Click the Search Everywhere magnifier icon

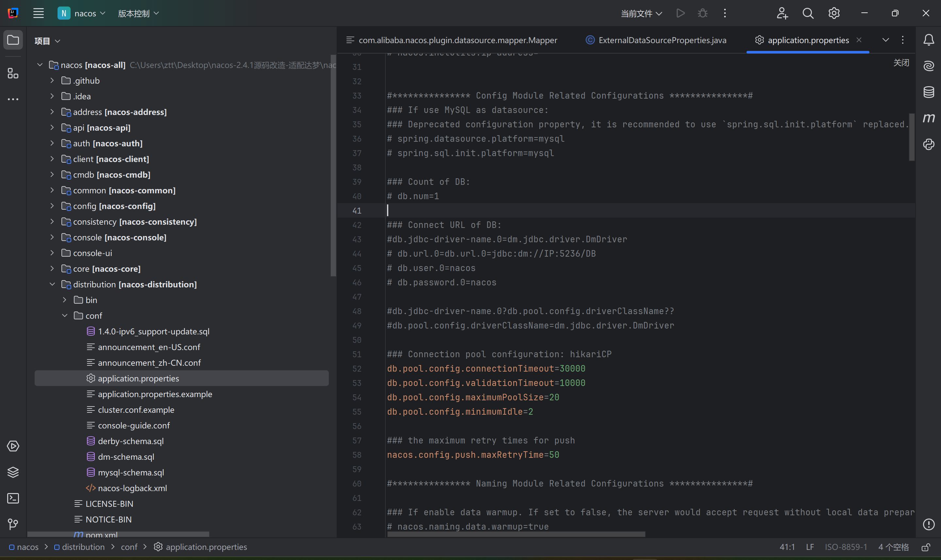click(x=808, y=14)
